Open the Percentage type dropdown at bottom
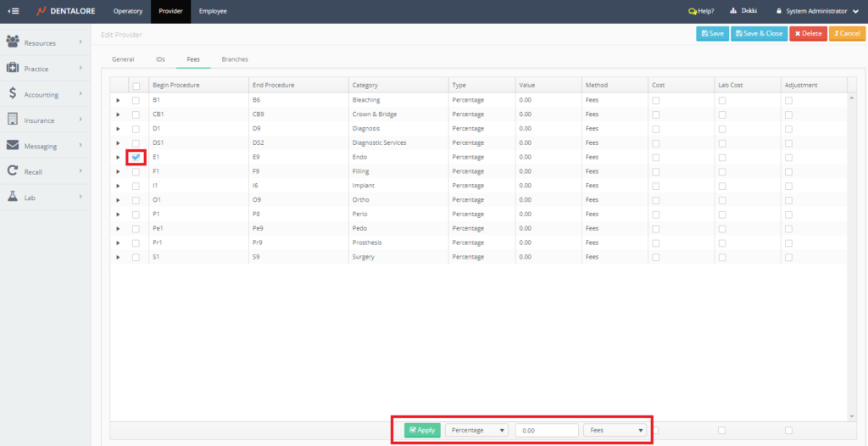The width and height of the screenshot is (868, 446). [476, 430]
